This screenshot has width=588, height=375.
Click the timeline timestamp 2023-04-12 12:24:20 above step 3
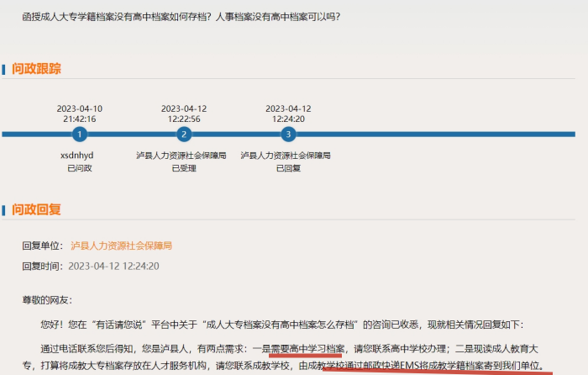click(x=288, y=114)
